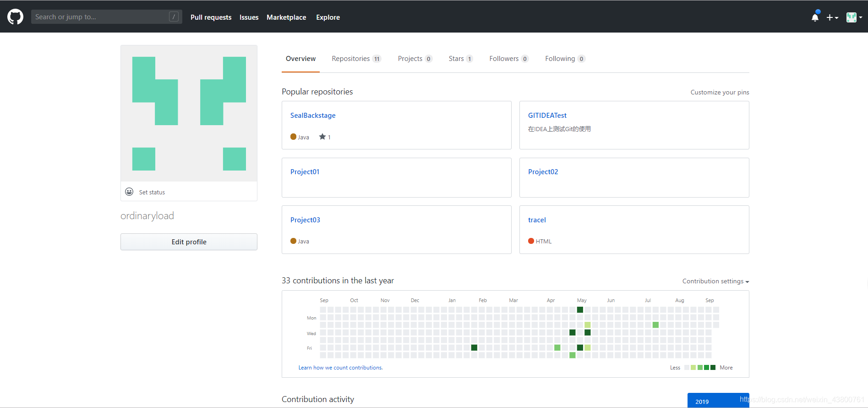Image resolution: width=868 pixels, height=408 pixels.
Task: Open the GITIDEATest repository
Action: click(547, 116)
